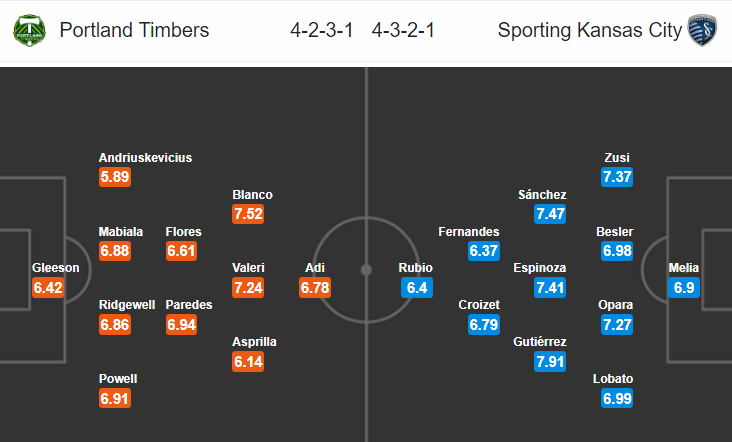Click Powell's 6.91 rating badge
Viewport: 732px width, 442px height.
[115, 399]
